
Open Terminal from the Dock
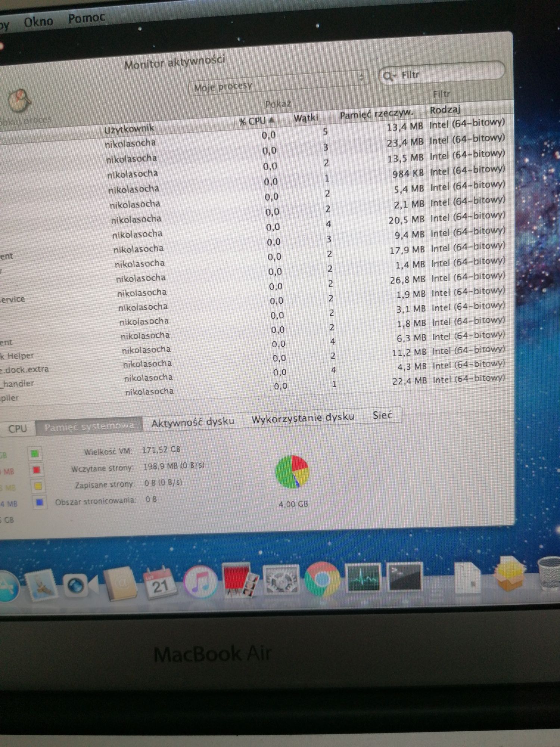(405, 577)
